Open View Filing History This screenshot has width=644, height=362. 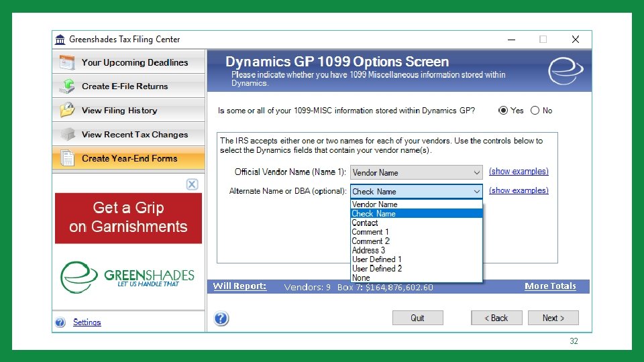click(x=129, y=110)
